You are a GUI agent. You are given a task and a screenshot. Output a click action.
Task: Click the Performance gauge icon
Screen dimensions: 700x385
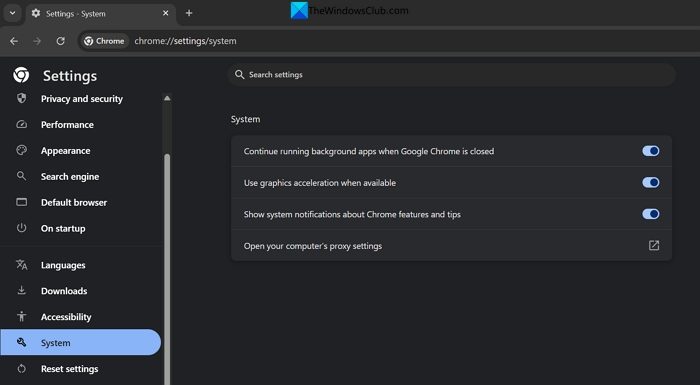(x=21, y=125)
